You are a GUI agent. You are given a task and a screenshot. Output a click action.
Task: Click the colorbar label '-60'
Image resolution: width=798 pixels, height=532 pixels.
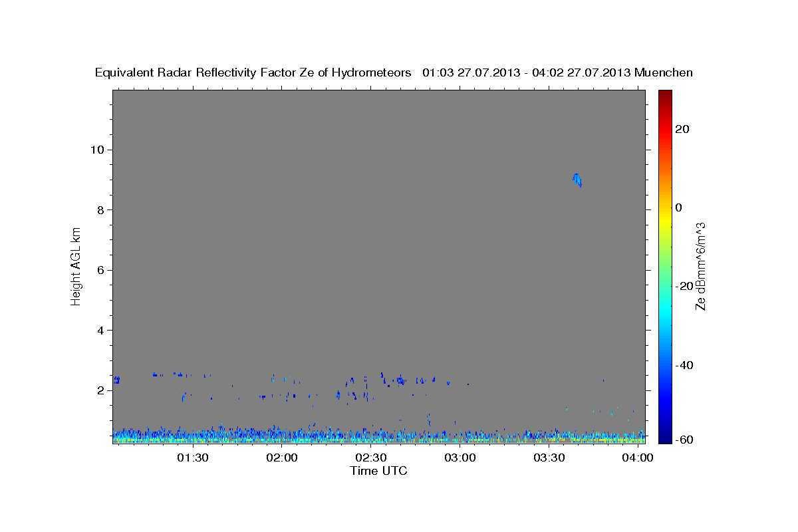(x=683, y=440)
